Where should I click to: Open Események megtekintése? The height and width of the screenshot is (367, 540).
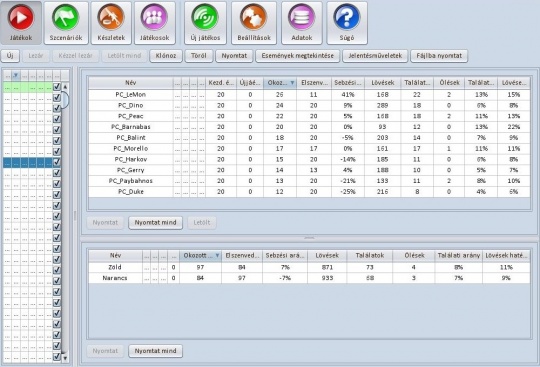click(298, 56)
